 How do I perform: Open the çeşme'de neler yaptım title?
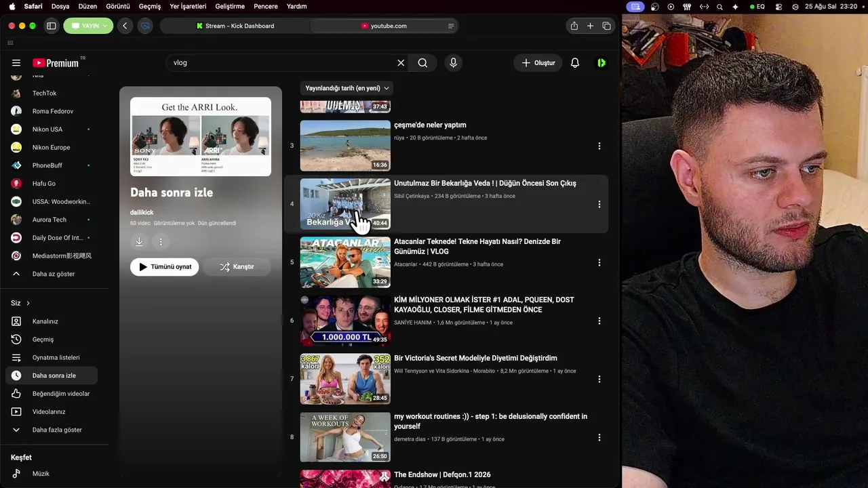(x=430, y=125)
